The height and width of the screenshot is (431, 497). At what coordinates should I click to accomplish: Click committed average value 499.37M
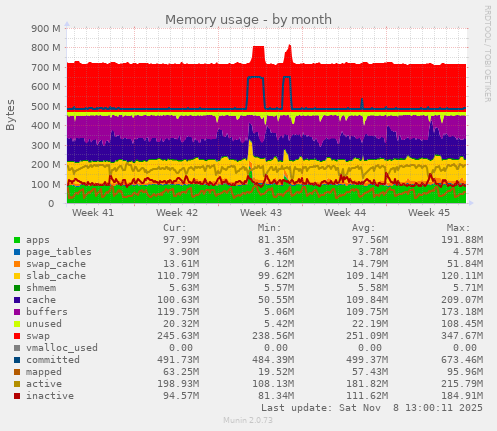coord(367,360)
